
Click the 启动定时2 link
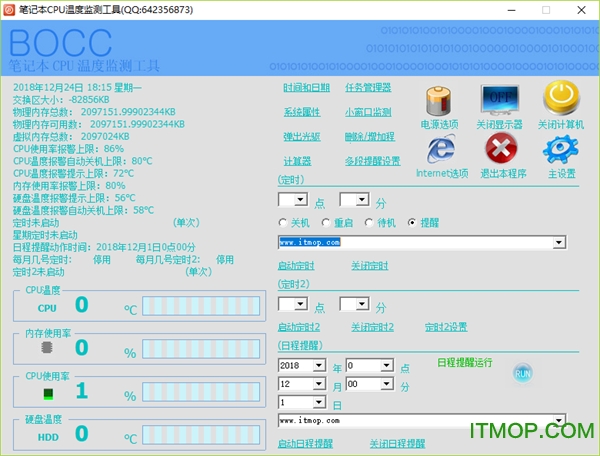click(299, 327)
